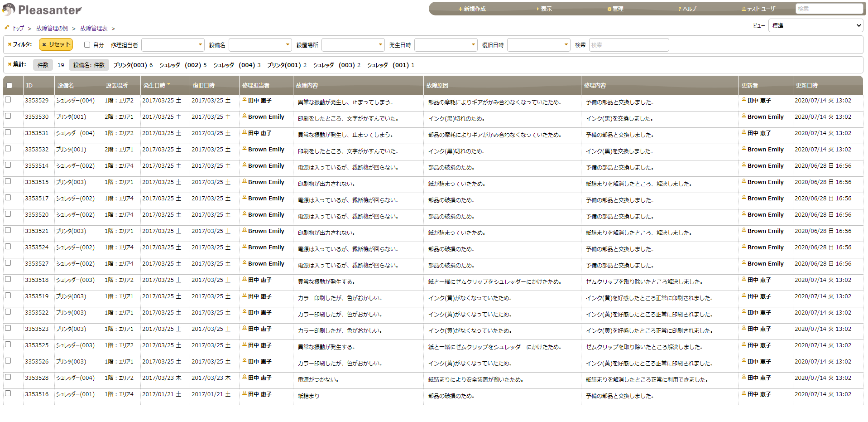Screen dimensions: 868x422
Task: Click the 件数 aggregate button
Action: click(x=43, y=65)
